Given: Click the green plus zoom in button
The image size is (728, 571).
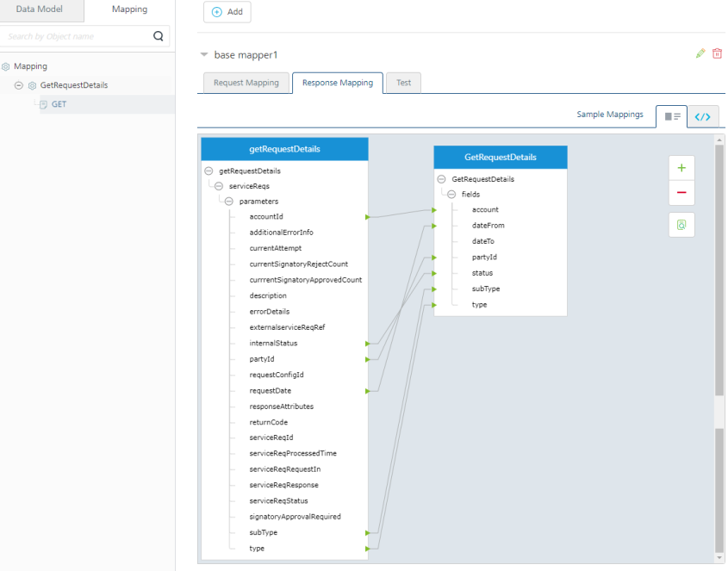Looking at the screenshot, I should (x=681, y=169).
